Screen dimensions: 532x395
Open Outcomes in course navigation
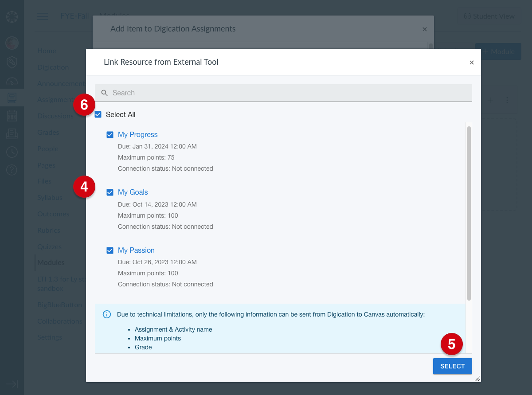click(x=53, y=214)
